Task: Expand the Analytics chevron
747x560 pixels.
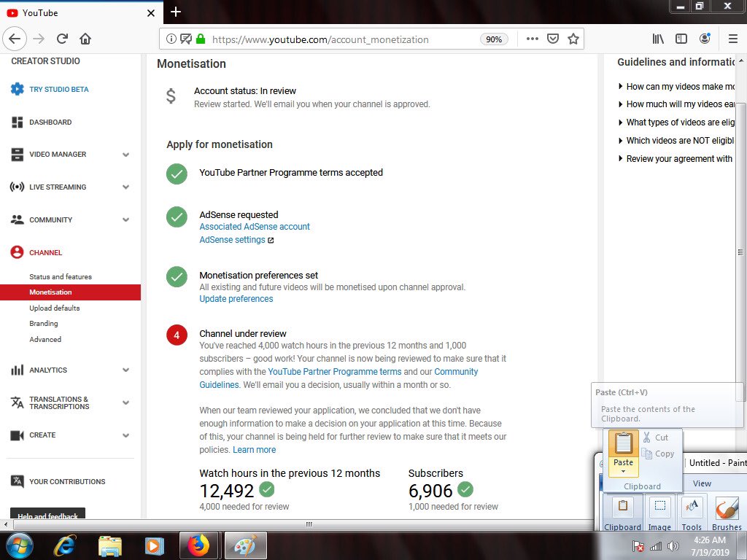Action: [x=125, y=370]
